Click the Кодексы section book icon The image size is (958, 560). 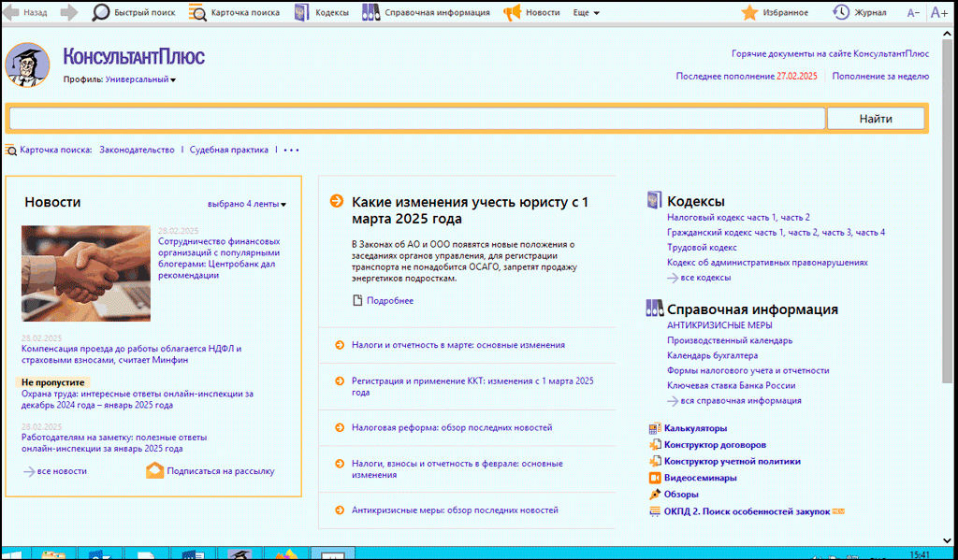654,200
